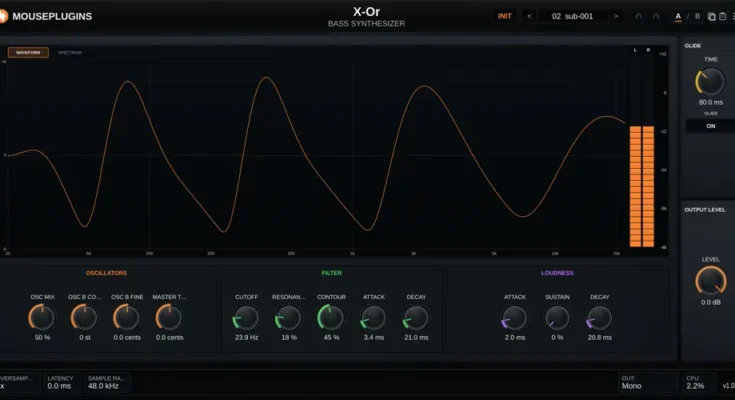735x400 pixels.
Task: Click the OSC MIX knob
Action: pyautogui.click(x=42, y=317)
